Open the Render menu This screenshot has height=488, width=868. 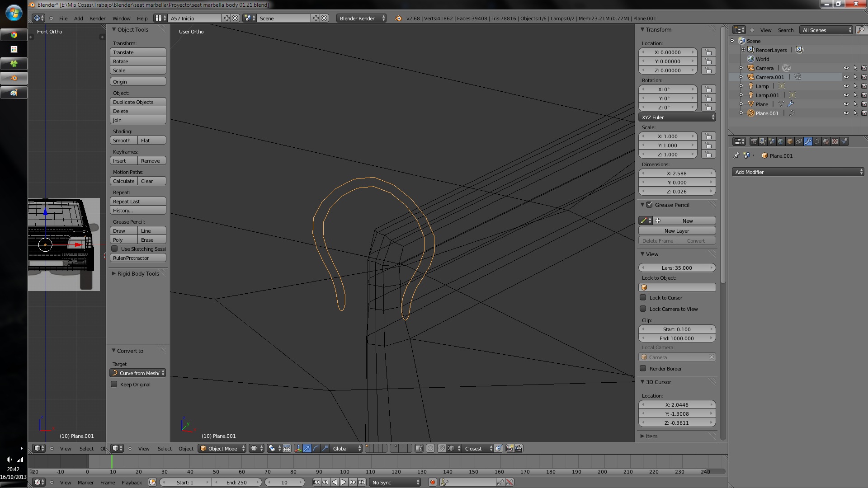pyautogui.click(x=97, y=19)
